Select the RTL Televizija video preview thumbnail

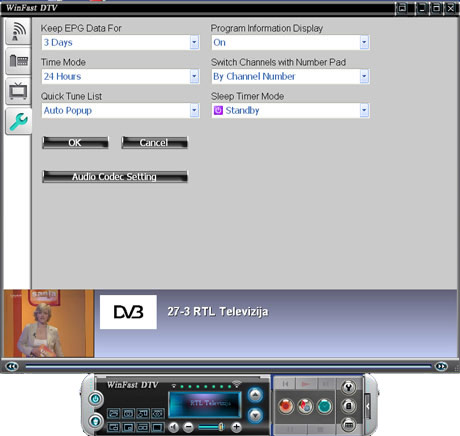pyautogui.click(x=49, y=324)
